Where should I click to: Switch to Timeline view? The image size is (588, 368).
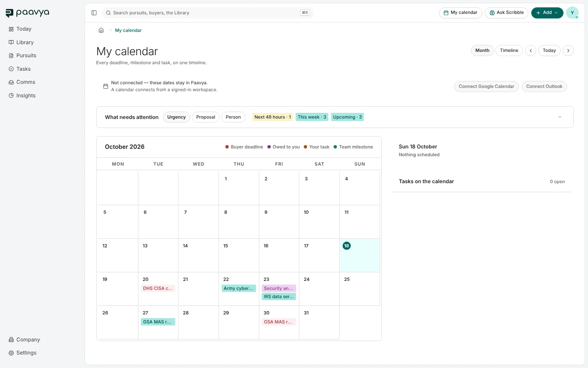coord(509,51)
